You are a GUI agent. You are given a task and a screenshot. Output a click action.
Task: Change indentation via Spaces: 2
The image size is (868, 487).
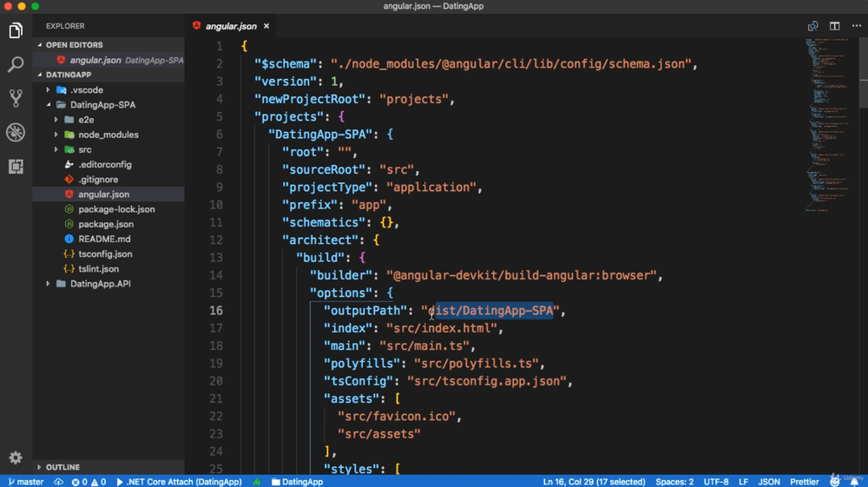point(674,482)
